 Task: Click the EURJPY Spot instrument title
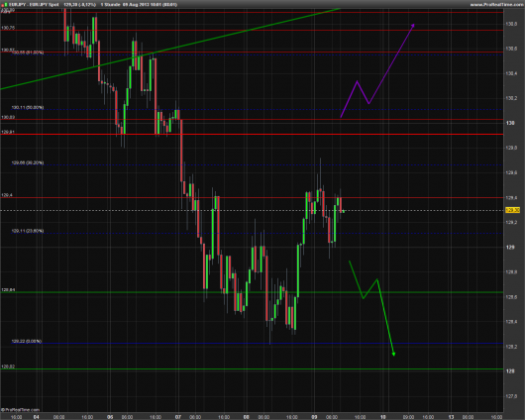(x=34, y=5)
